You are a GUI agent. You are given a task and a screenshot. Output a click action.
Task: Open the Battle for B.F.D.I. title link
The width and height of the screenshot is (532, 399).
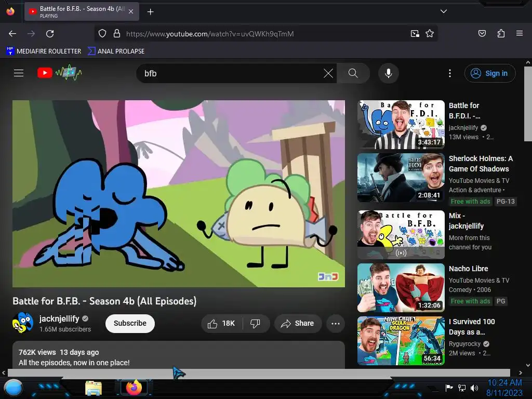464,111
